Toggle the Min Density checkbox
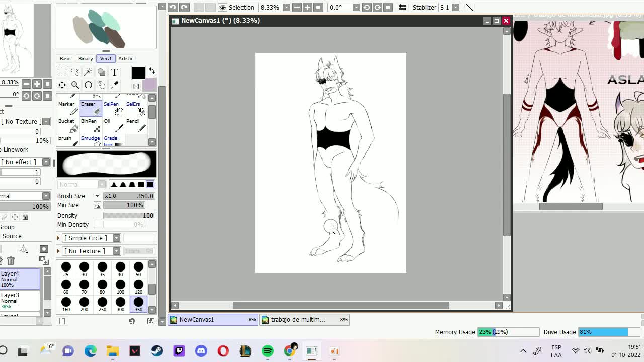The height and width of the screenshot is (362, 644). tap(97, 225)
